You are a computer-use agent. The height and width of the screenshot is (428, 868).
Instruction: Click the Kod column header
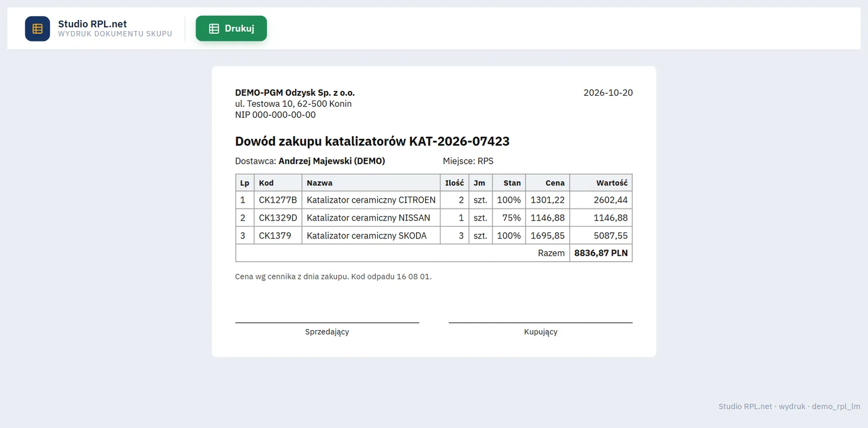pos(278,183)
